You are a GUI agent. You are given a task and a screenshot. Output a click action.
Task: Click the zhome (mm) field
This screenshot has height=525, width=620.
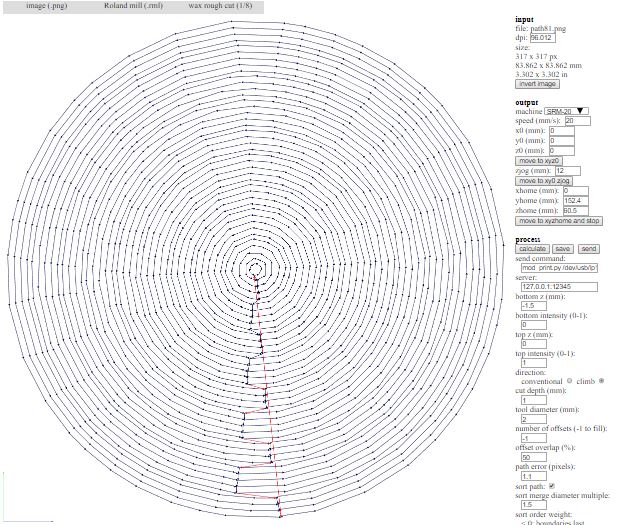[576, 211]
